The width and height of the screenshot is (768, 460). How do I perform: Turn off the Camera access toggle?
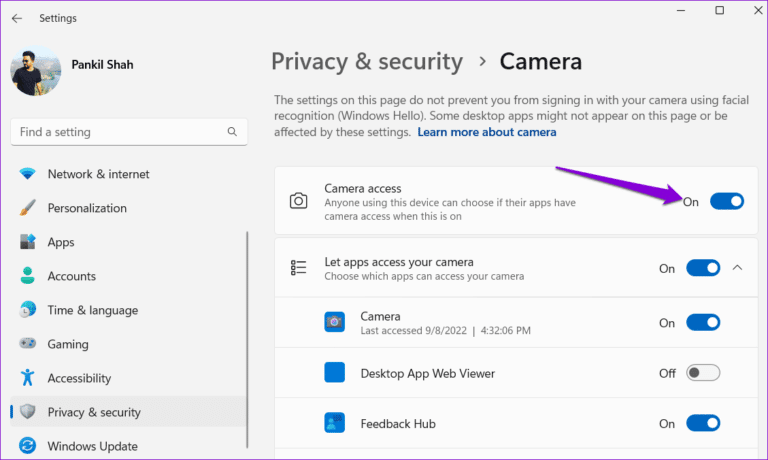(x=727, y=201)
